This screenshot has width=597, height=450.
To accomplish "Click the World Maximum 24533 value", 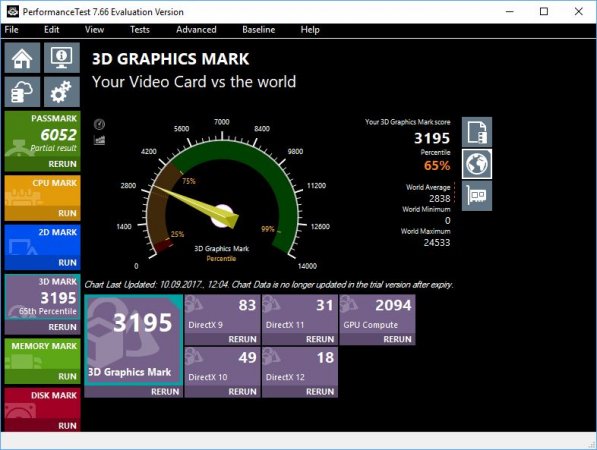I will click(x=437, y=243).
